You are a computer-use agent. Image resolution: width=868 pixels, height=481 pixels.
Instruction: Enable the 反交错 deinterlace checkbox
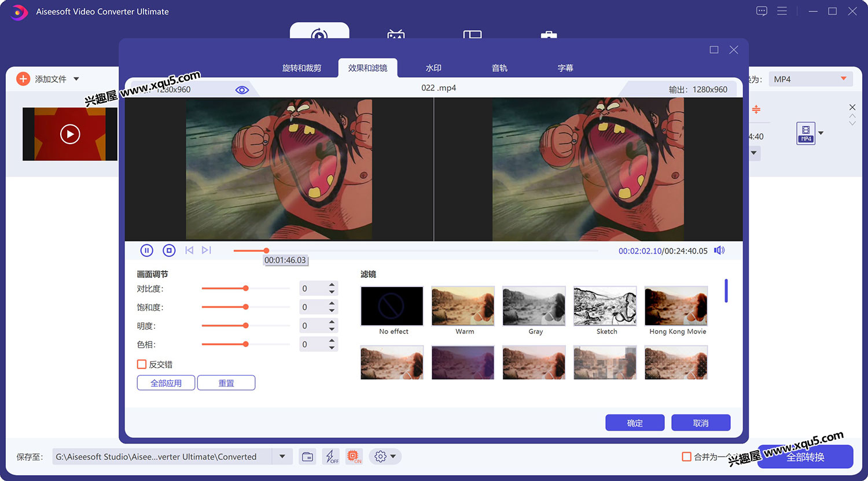click(142, 364)
